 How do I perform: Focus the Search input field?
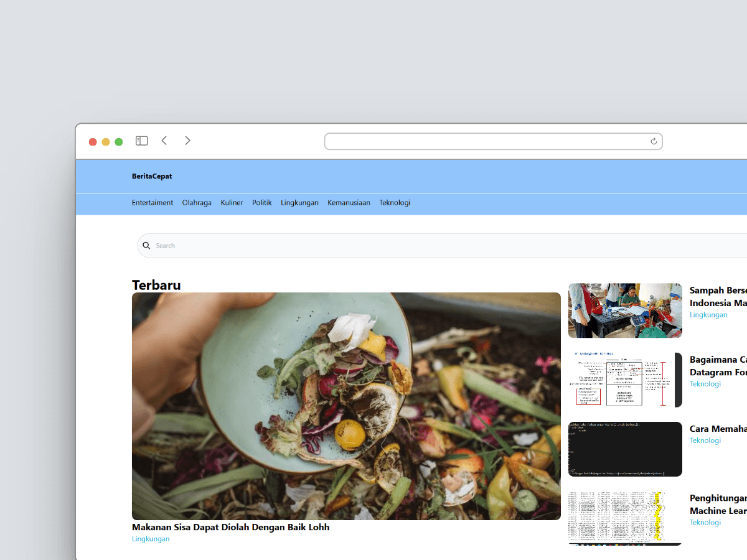point(436,246)
